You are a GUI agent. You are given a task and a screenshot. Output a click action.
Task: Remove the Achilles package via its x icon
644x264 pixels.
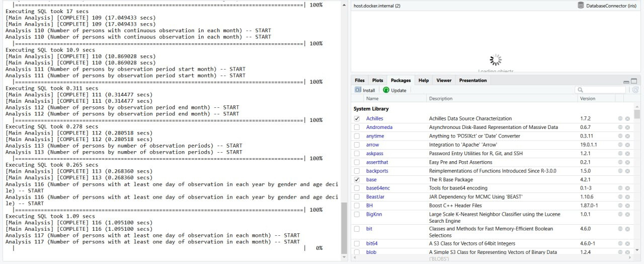tap(627, 118)
